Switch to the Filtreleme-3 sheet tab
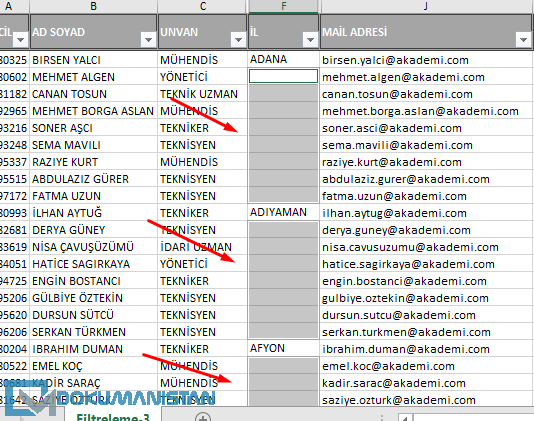Screen dimensions: 534x421 pos(113,417)
